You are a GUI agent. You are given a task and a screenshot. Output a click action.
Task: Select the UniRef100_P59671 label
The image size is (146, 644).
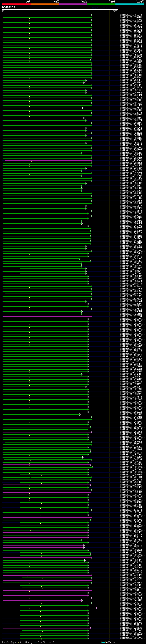[x=131, y=143]
